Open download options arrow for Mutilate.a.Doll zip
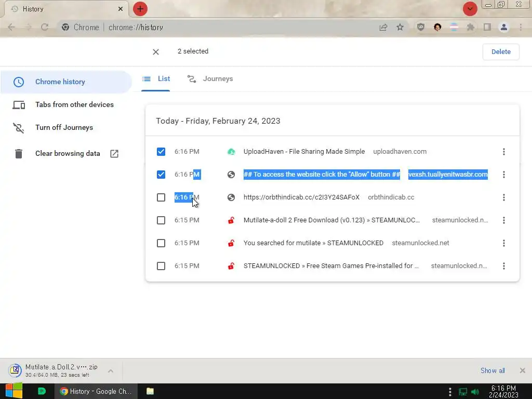The image size is (532, 399). pyautogui.click(x=111, y=371)
